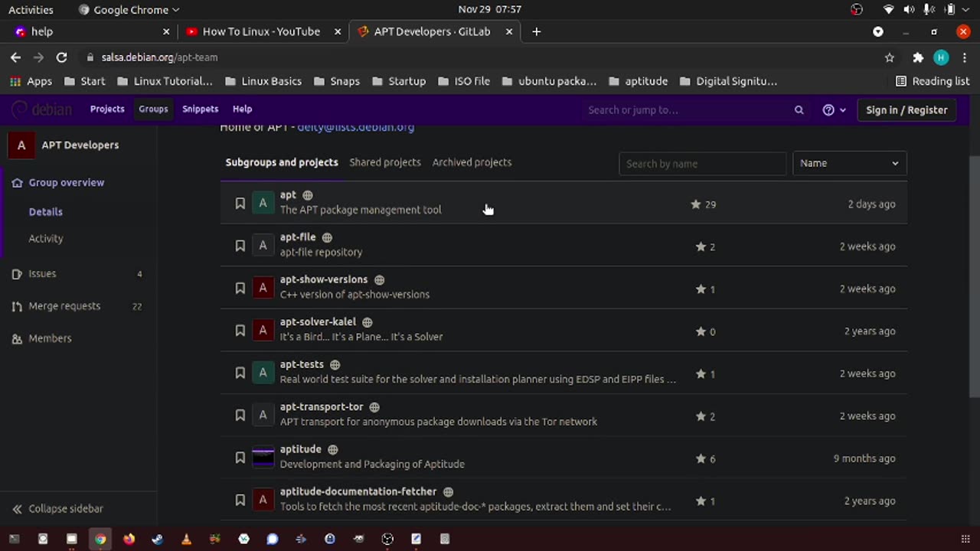The height and width of the screenshot is (551, 980).
Task: Select Subgroups and projects tab
Action: 282,162
